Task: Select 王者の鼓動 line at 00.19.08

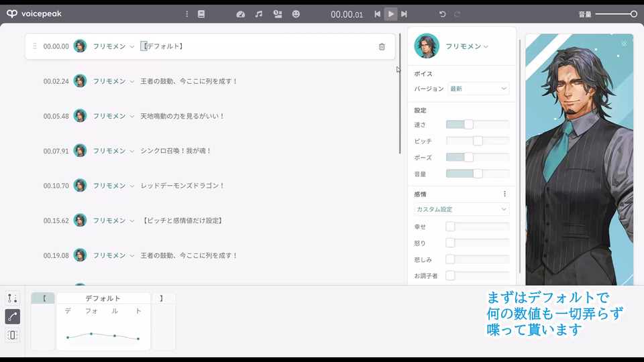Action: pos(189,255)
